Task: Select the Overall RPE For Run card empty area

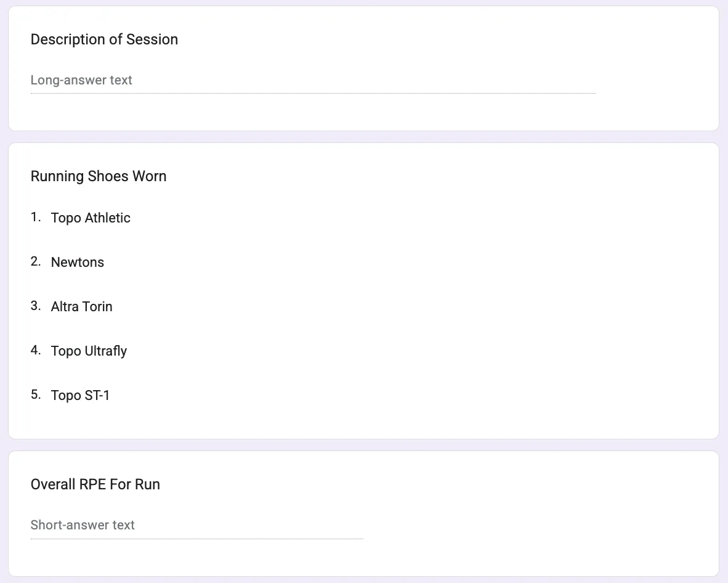Action: (x=511, y=511)
